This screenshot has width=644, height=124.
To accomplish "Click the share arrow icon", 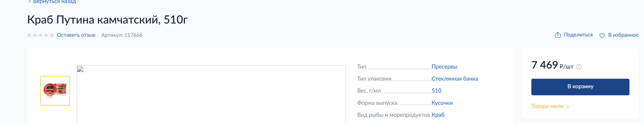I will 558,35.
